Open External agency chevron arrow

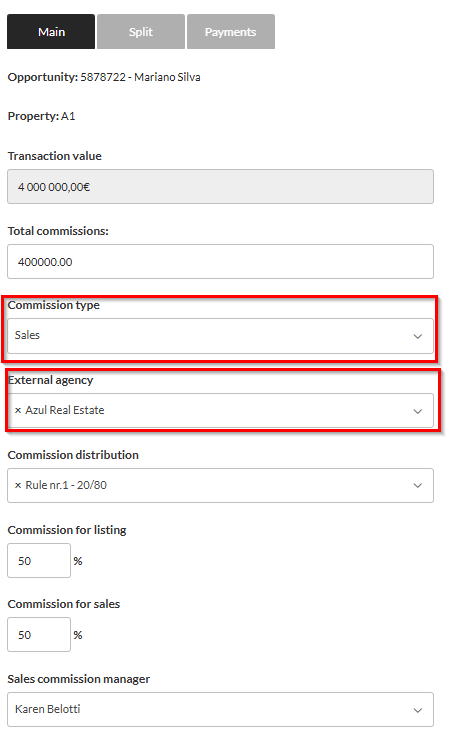tap(417, 411)
